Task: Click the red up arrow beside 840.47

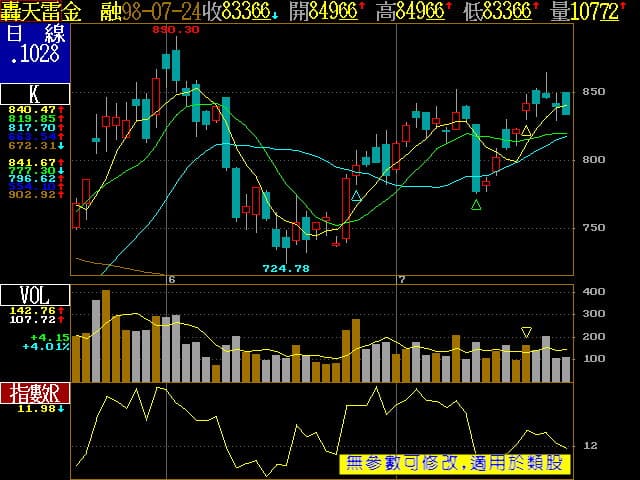Action: click(x=63, y=108)
